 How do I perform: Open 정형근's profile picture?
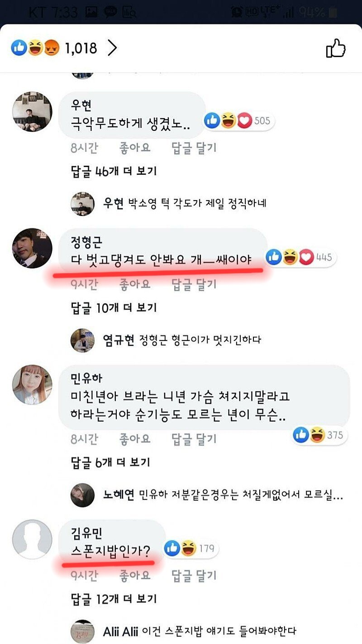tap(32, 248)
